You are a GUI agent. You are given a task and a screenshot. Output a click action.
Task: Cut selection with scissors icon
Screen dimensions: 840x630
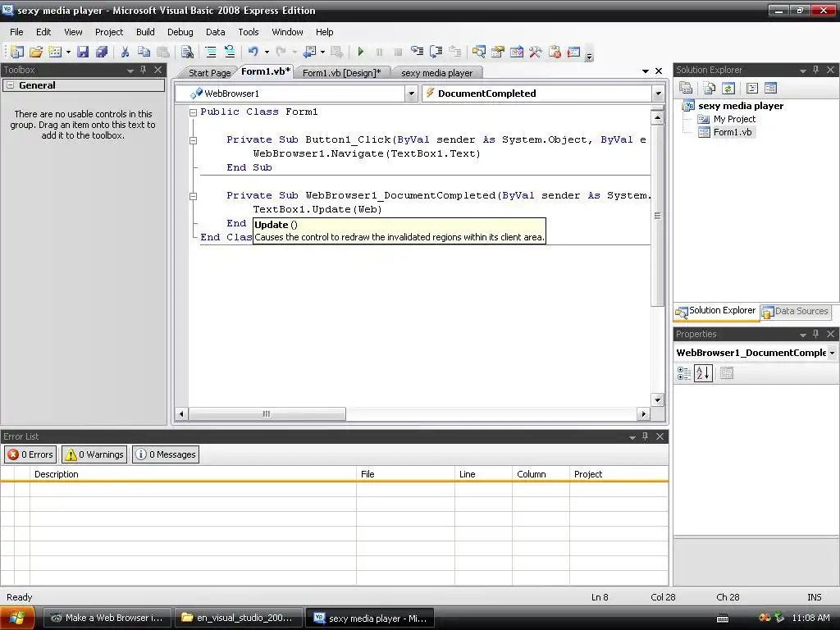(125, 52)
